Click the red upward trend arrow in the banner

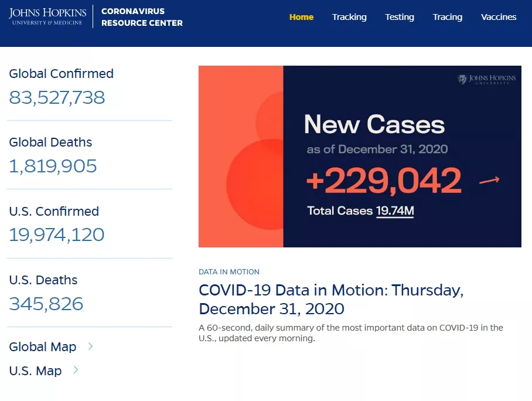[x=489, y=181]
